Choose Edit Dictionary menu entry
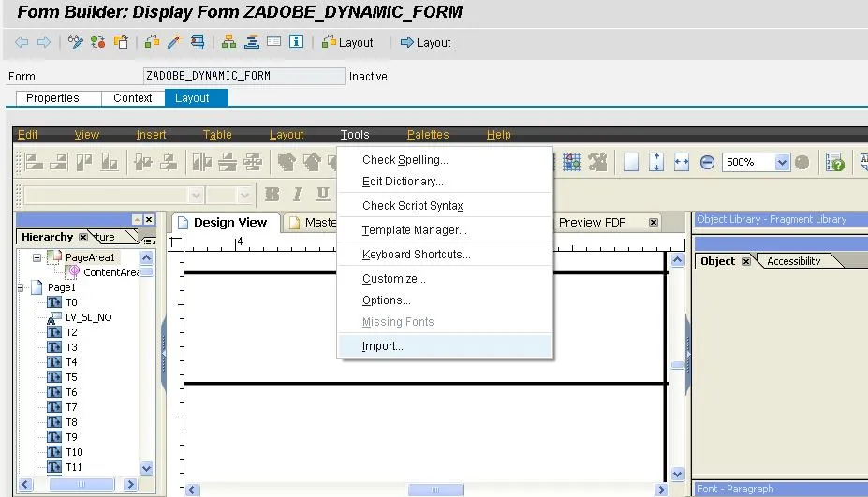This screenshot has width=868, height=497. (x=445, y=182)
